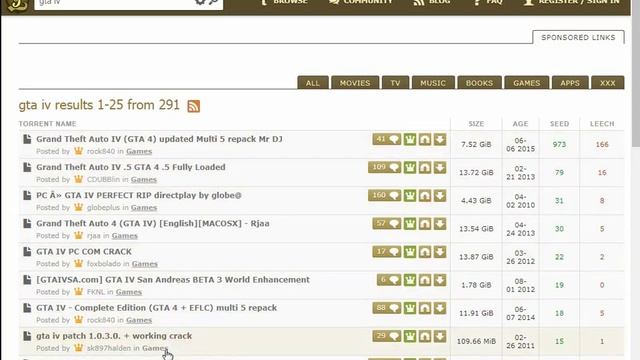Open uploader CDUBBlin profile link

pos(103,179)
